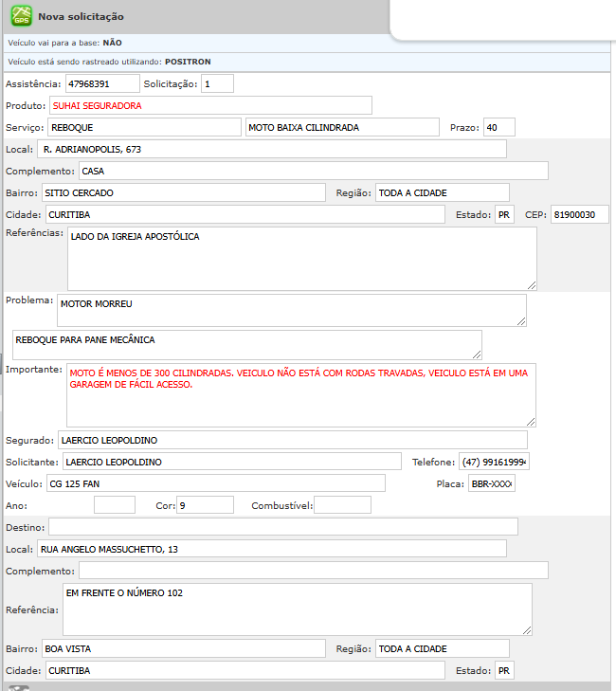This screenshot has width=616, height=691.
Task: Click the Placa field BBR-XXXX
Action: pos(491,483)
